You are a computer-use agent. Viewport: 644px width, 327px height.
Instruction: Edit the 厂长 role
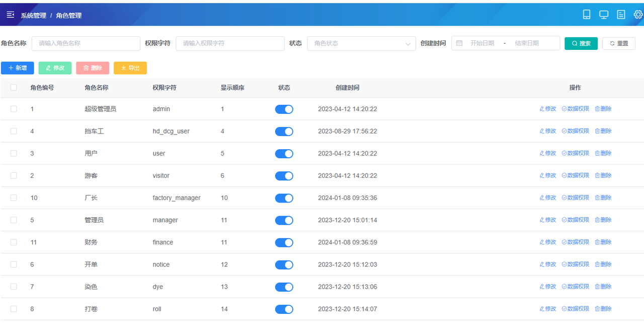548,198
